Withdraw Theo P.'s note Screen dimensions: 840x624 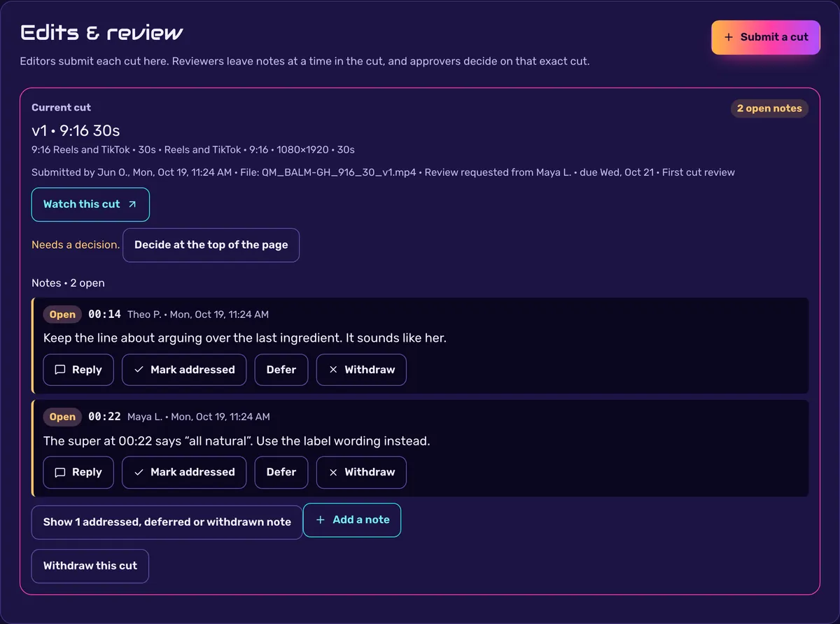tap(361, 370)
